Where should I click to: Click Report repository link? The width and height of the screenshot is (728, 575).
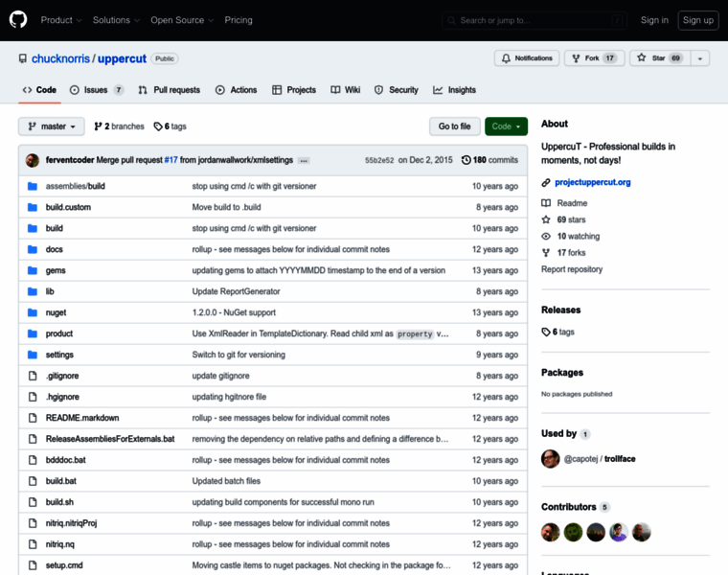(x=572, y=269)
